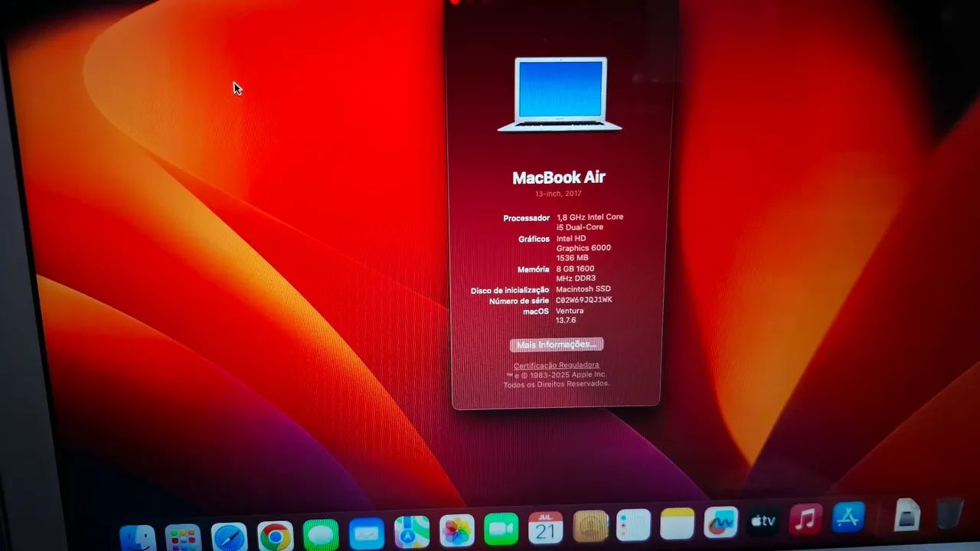
Task: Open the disk image item in the Dock
Action: 907,514
